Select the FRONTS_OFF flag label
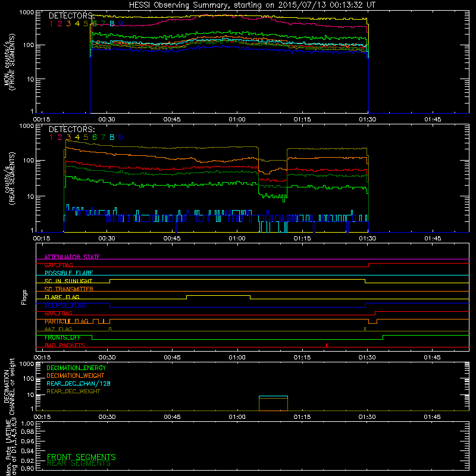 [x=62, y=337]
